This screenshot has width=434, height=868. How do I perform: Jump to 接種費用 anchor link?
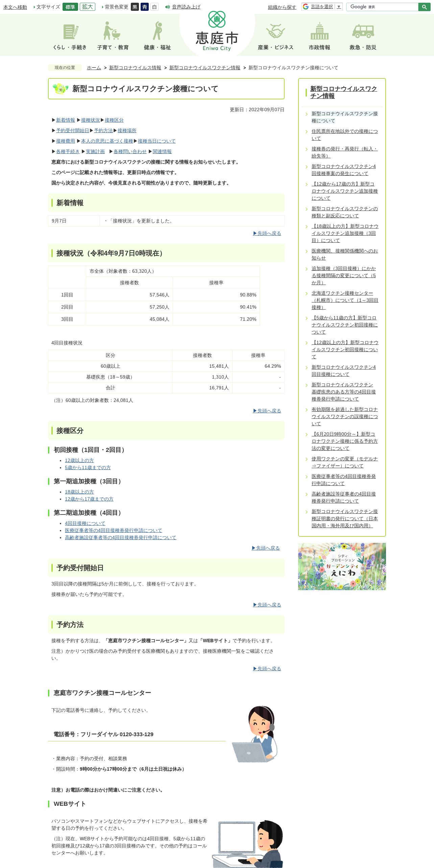pyautogui.click(x=66, y=141)
